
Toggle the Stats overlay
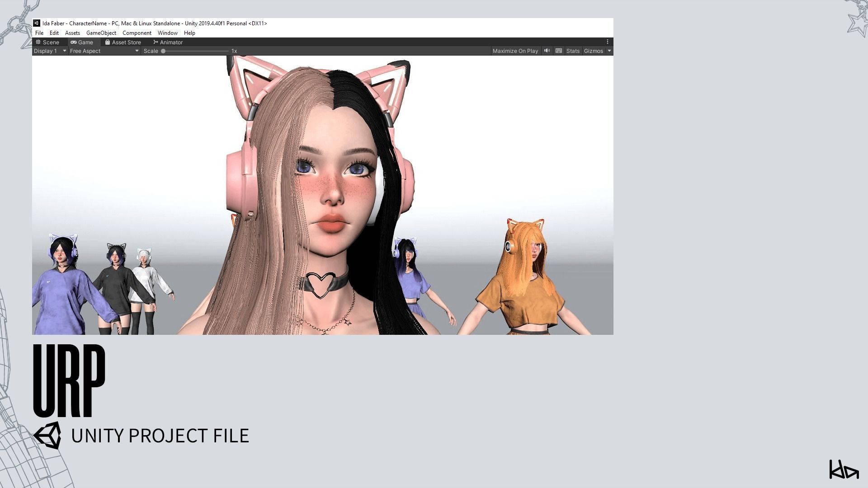(x=573, y=51)
